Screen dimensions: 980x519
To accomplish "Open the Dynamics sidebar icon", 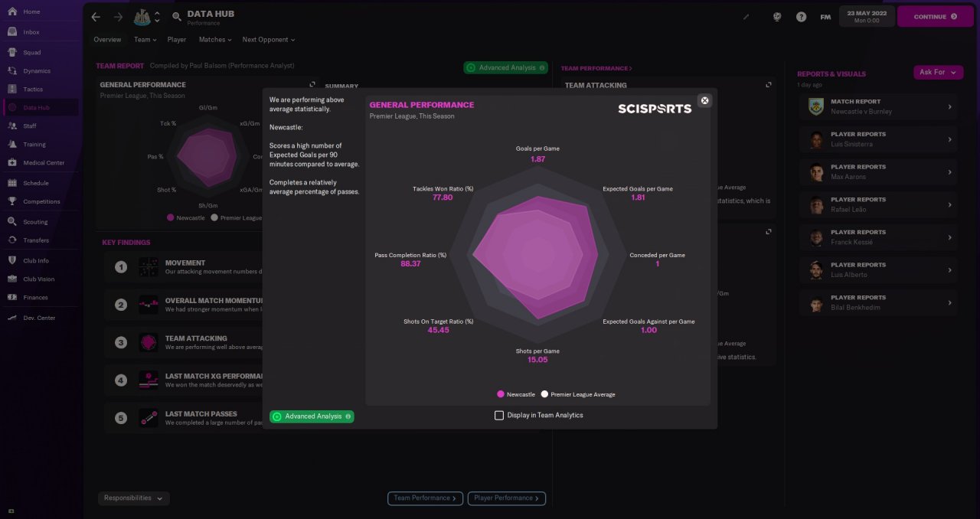I will (x=12, y=71).
